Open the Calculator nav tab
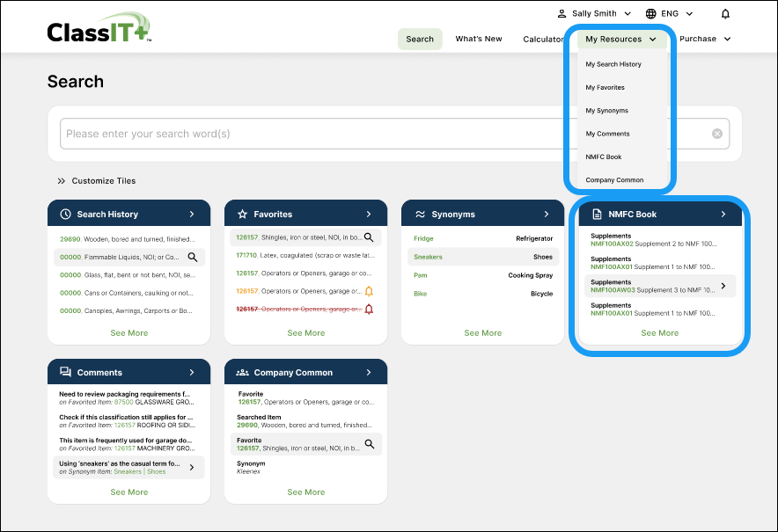 pyautogui.click(x=543, y=40)
